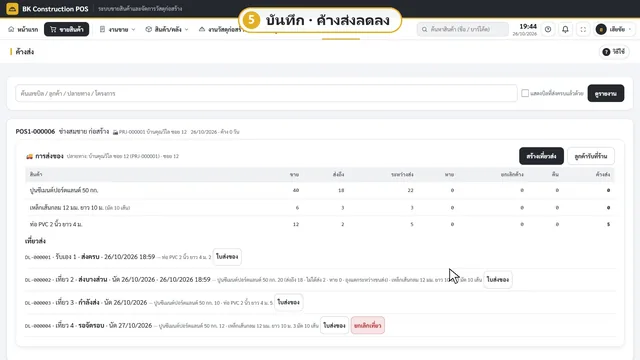Viewport: 640px width, 360px height.
Task: Click the clock history icon in header
Action: pos(548,29)
